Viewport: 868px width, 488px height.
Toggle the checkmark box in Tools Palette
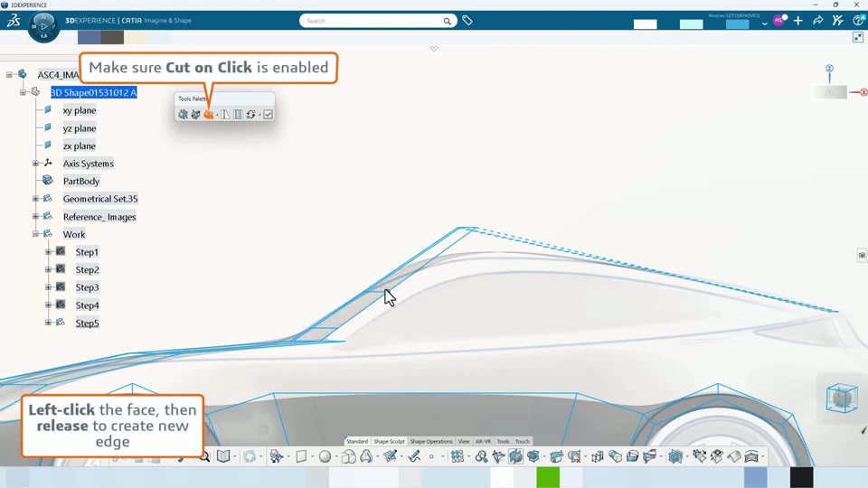268,115
